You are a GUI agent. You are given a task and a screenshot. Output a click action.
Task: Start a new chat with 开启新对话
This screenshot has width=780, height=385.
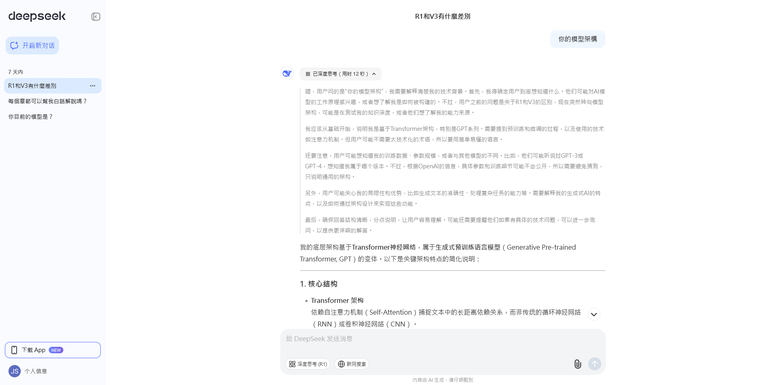click(32, 45)
